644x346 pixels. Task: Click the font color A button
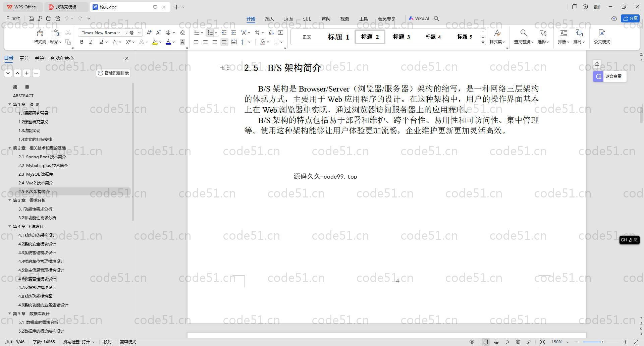pos(168,42)
